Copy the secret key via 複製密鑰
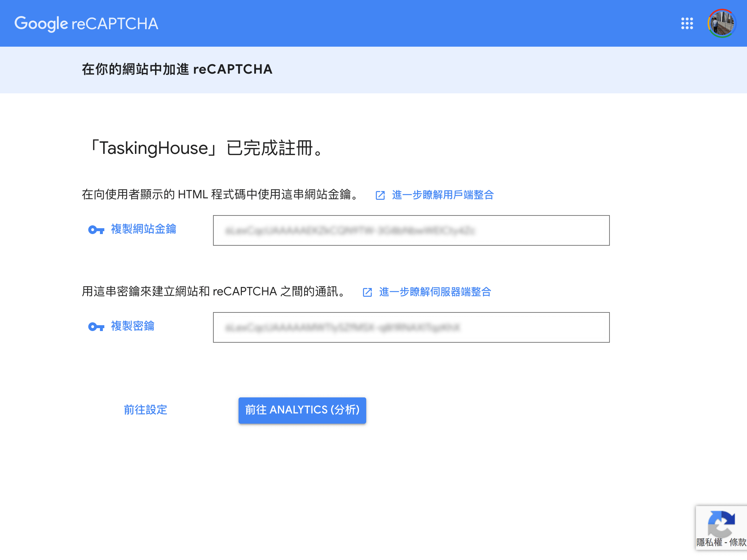This screenshot has width=747, height=560. [132, 326]
